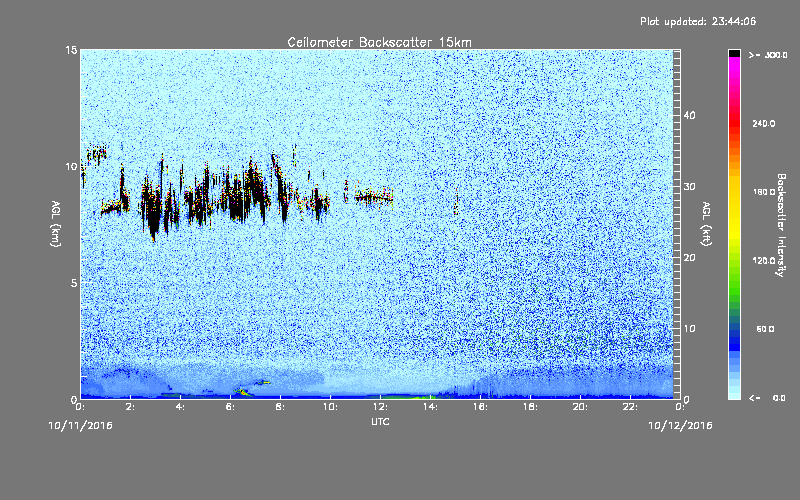Viewport: 800px width, 500px height.
Task: Click the yellow-green low-level echo near 6:30 UTC
Action: 243,392
